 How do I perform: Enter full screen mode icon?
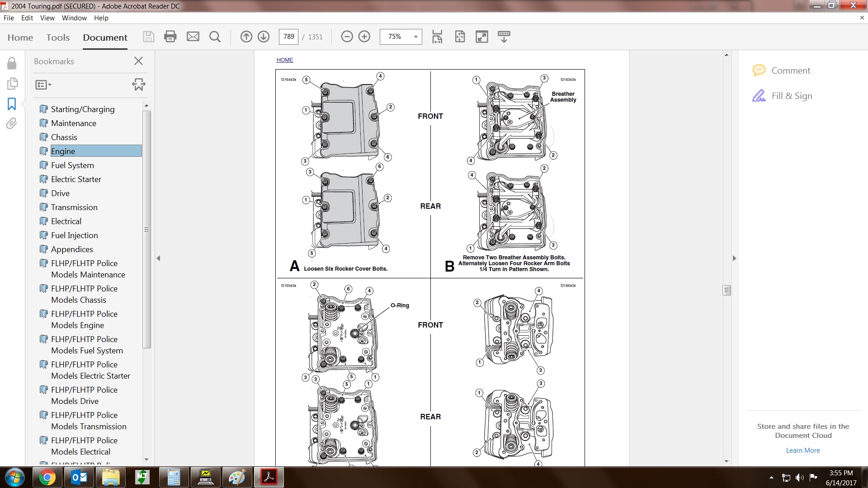tap(482, 37)
